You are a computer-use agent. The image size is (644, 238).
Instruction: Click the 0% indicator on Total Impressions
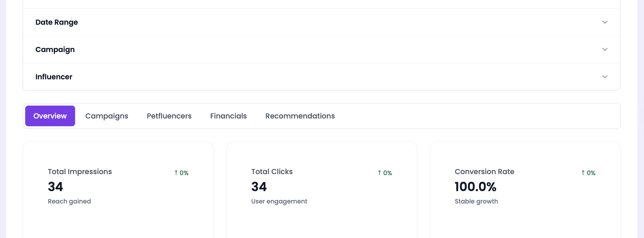[x=181, y=173]
